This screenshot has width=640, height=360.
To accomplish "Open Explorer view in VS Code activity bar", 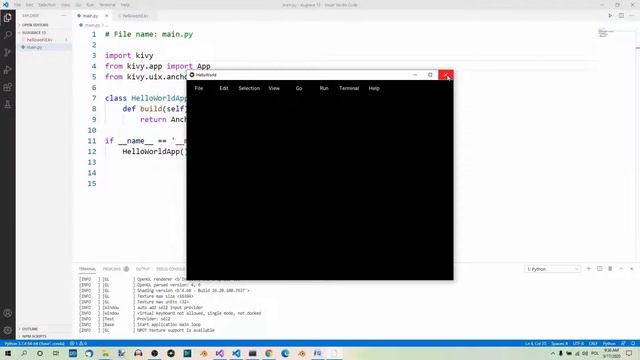I will tap(7, 18).
